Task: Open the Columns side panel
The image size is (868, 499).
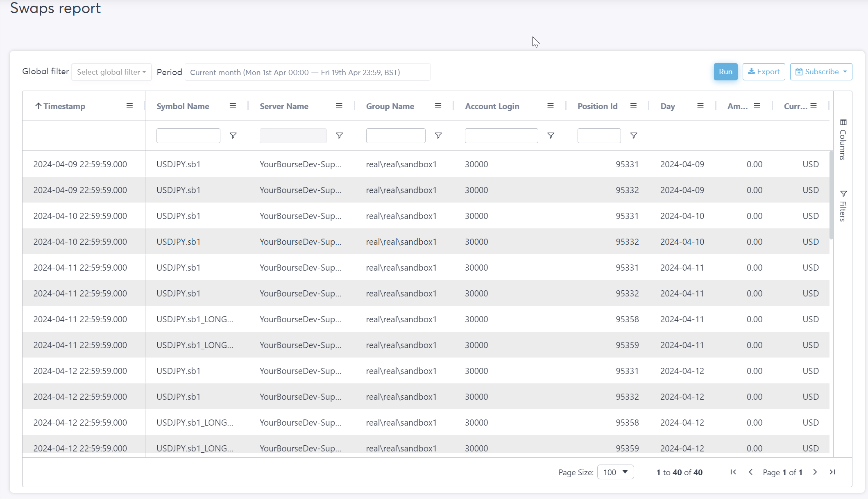Action: pos(843,140)
